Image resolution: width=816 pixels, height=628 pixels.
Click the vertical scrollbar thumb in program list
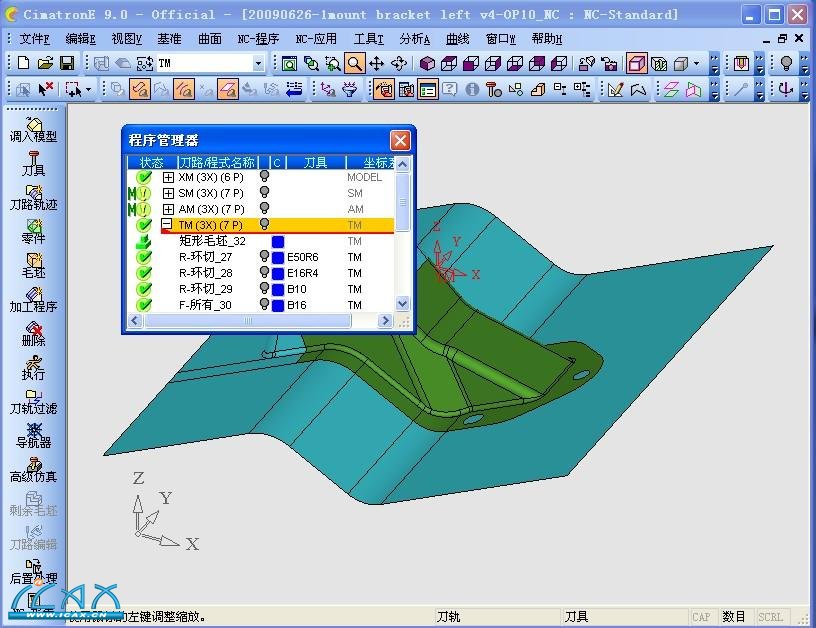click(x=402, y=202)
